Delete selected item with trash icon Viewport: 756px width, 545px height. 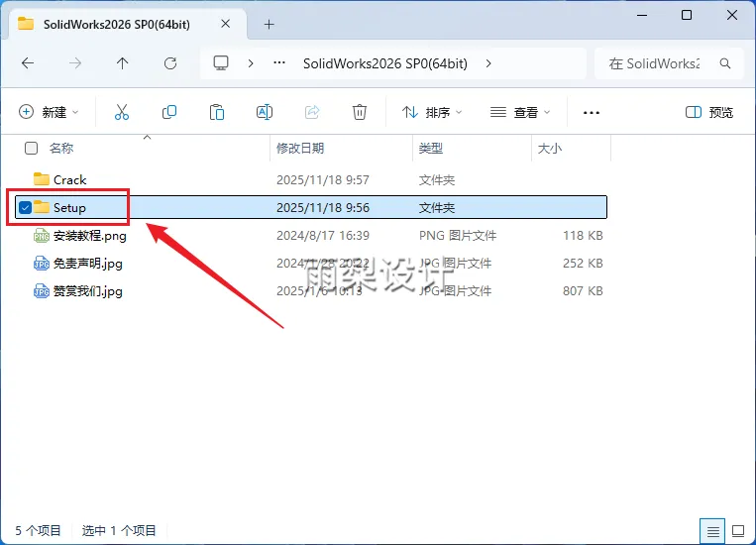(360, 112)
